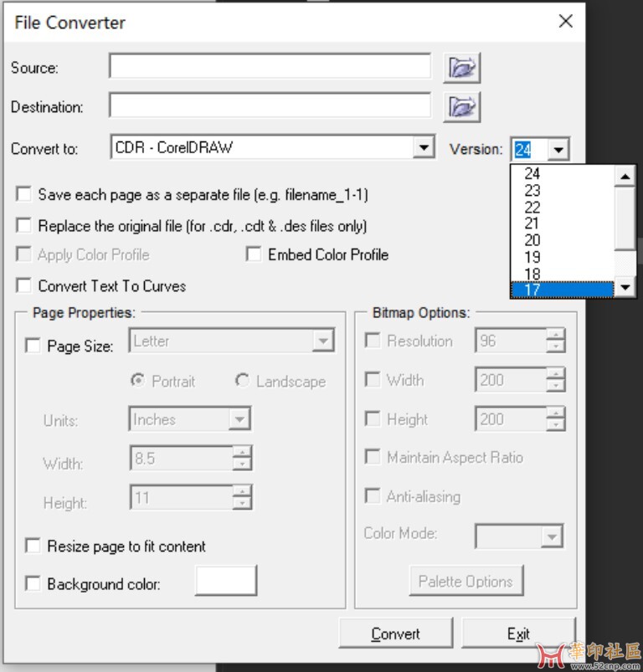This screenshot has width=643, height=672.
Task: Toggle Convert Text To Curves checkbox
Action: coord(23,285)
